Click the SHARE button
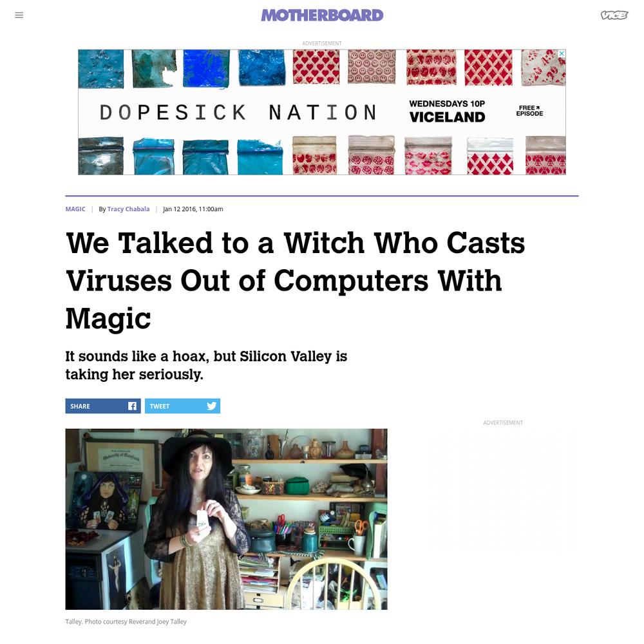Screen dimensions: 644x644 pyautogui.click(x=103, y=406)
